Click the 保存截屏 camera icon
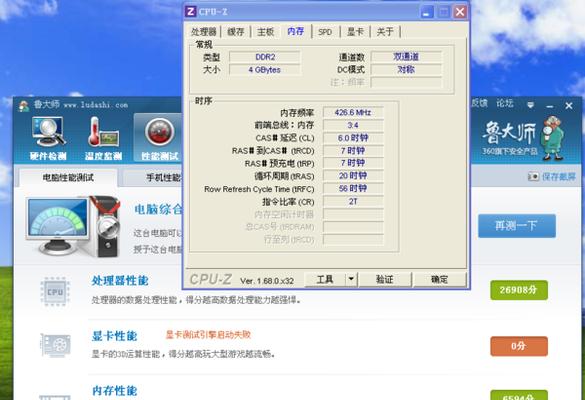The image size is (585, 400). pyautogui.click(x=534, y=176)
